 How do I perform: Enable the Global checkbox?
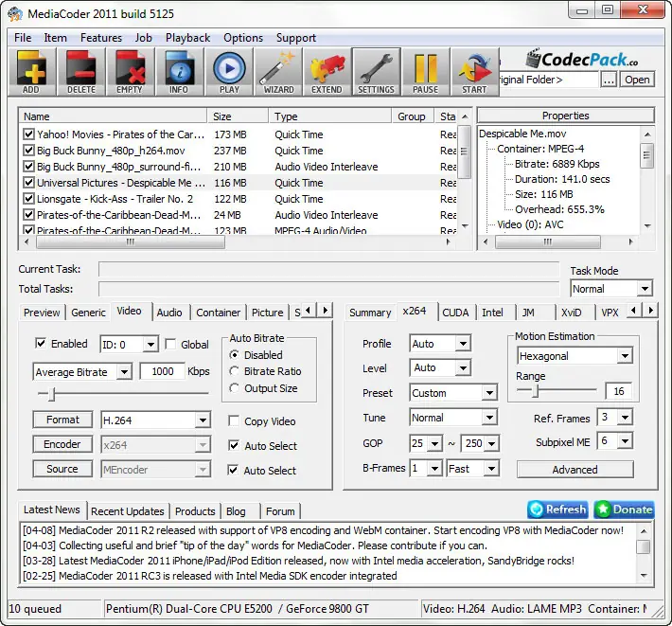170,344
